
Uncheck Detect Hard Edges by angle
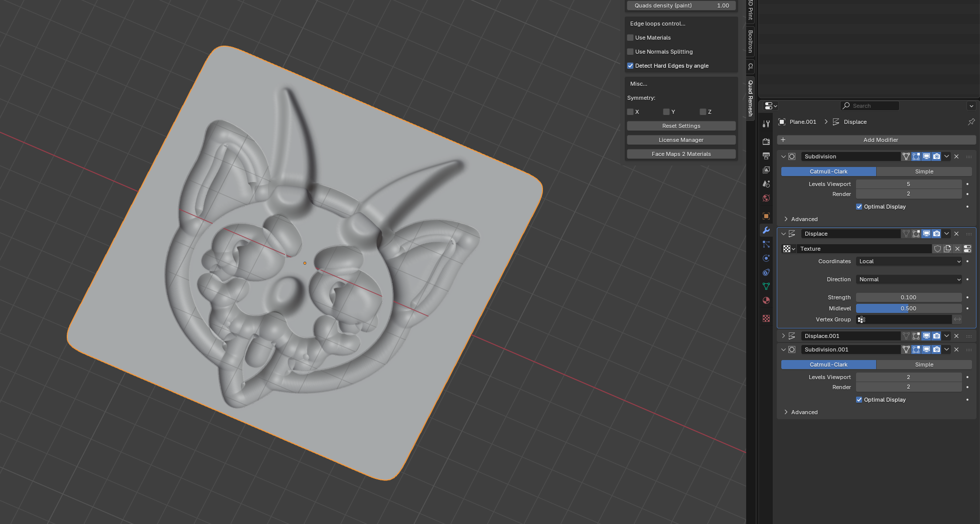pos(630,66)
